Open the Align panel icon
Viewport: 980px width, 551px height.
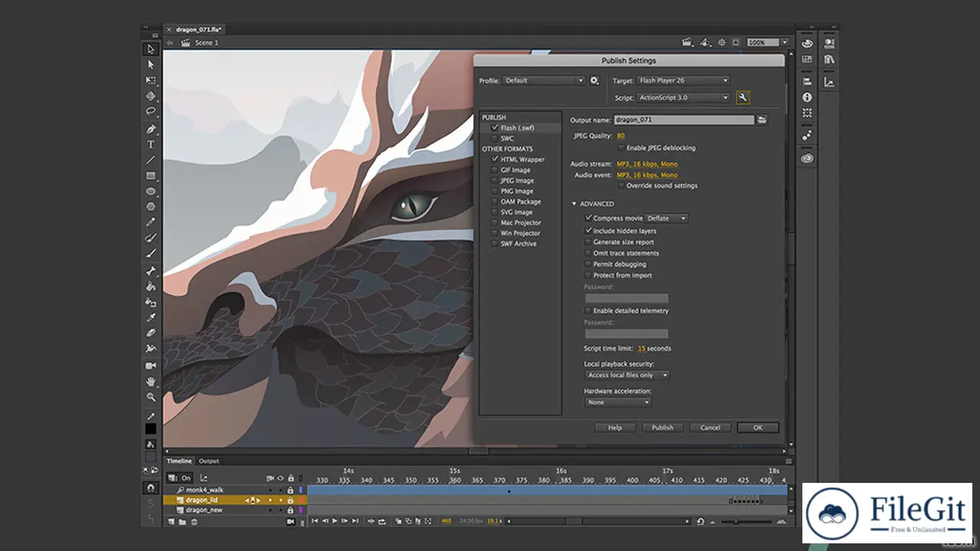tap(807, 82)
